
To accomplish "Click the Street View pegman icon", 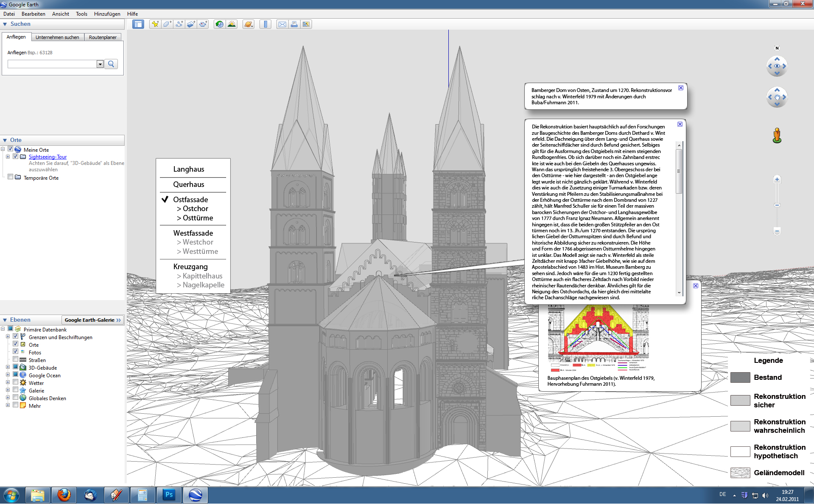I will [777, 136].
